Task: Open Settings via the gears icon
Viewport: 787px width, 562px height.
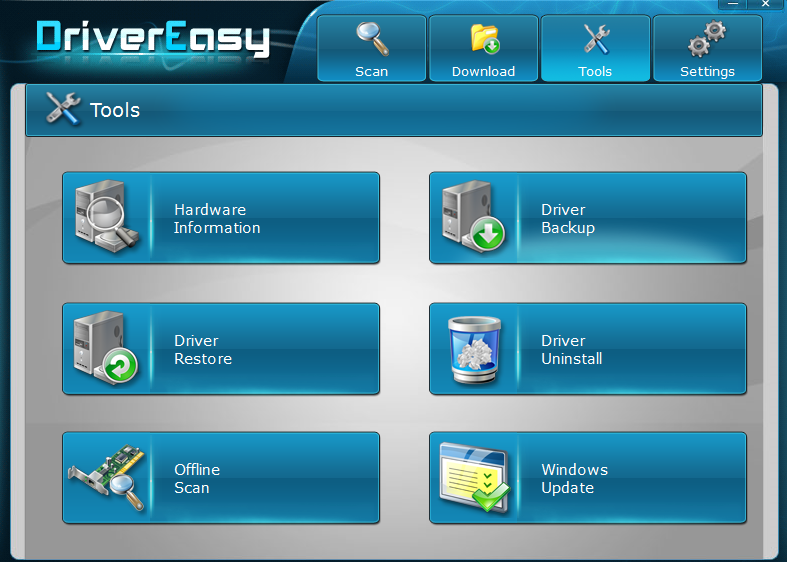Action: pyautogui.click(x=707, y=39)
